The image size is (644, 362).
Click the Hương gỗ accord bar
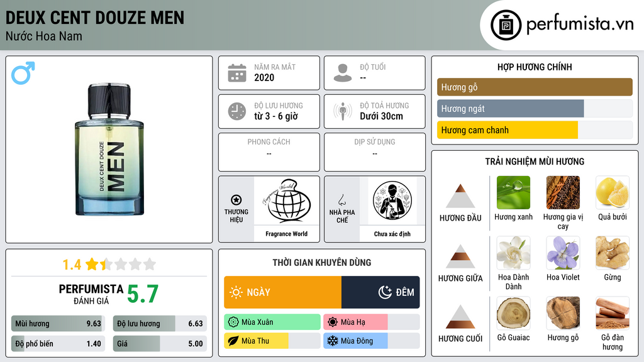535,87
